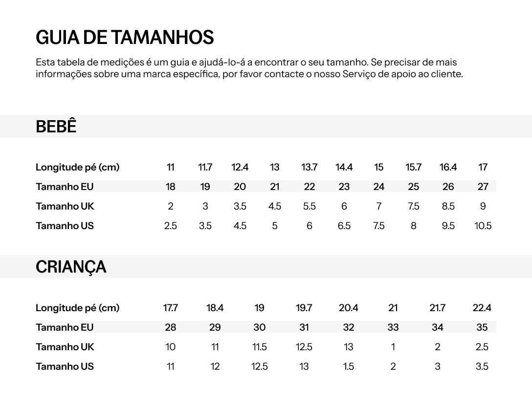Select EU size 35 in Criança table
Screen dimensions: 532x402
482,327
